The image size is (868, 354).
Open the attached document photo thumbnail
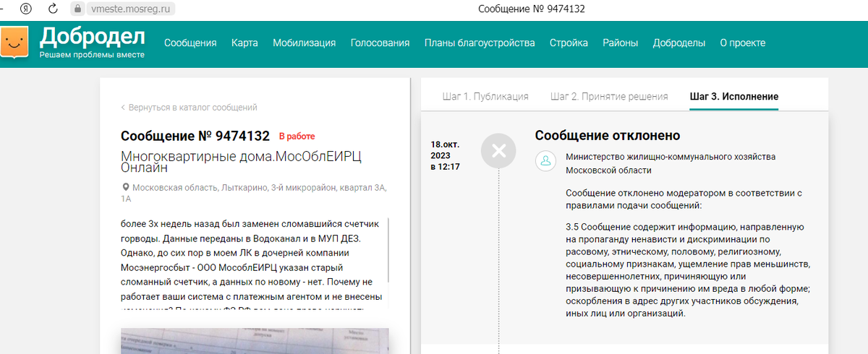(x=255, y=341)
